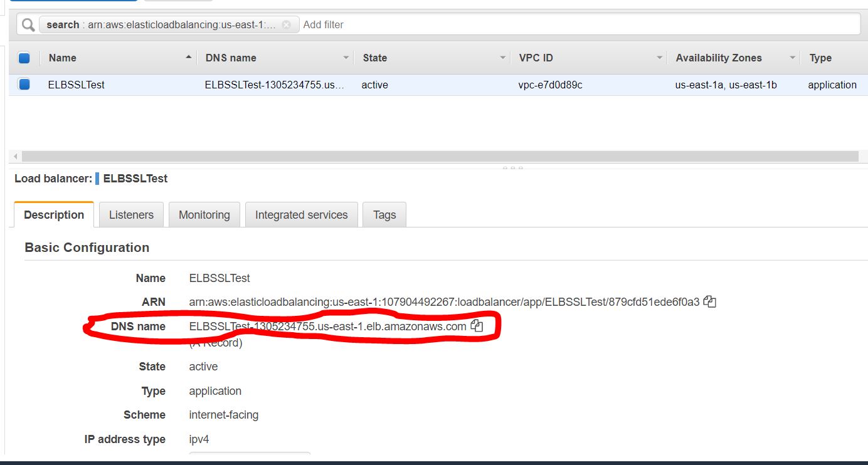
Task: Select the ELBSSLTest load balancer name in table
Action: tap(76, 85)
